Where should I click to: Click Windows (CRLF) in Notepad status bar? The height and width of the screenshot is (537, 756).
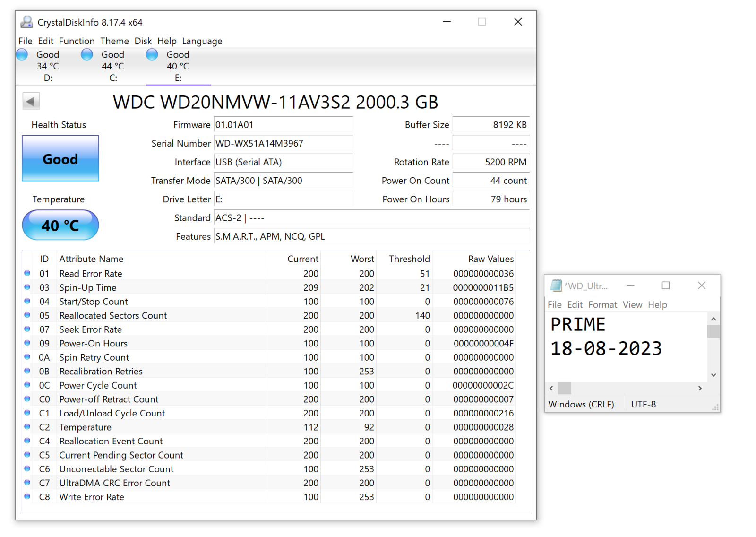tap(581, 404)
